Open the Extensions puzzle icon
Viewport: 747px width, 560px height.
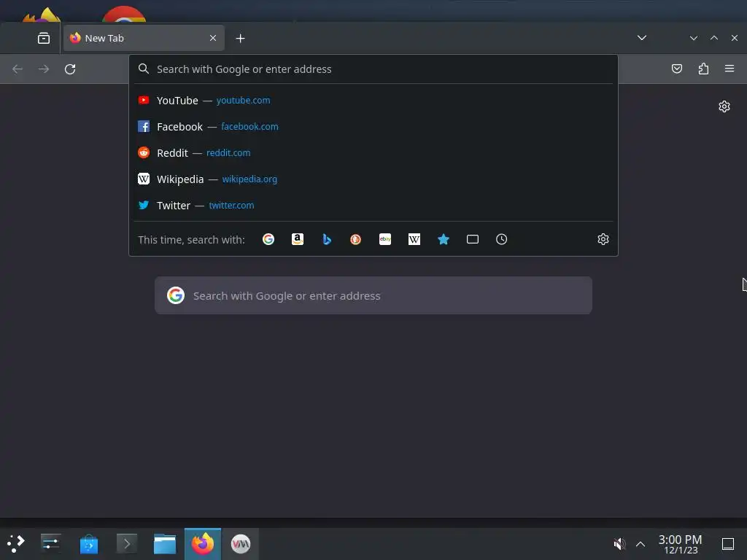pyautogui.click(x=703, y=69)
